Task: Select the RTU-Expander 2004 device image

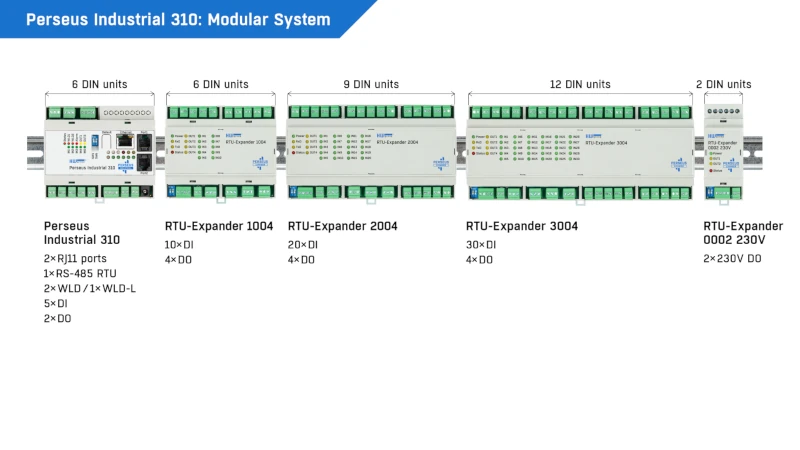Action: click(371, 152)
